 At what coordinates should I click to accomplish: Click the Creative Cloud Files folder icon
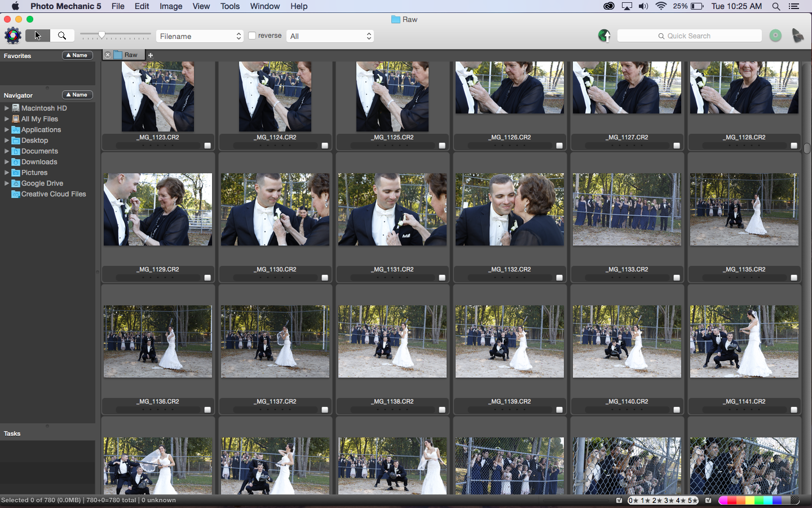pos(16,194)
